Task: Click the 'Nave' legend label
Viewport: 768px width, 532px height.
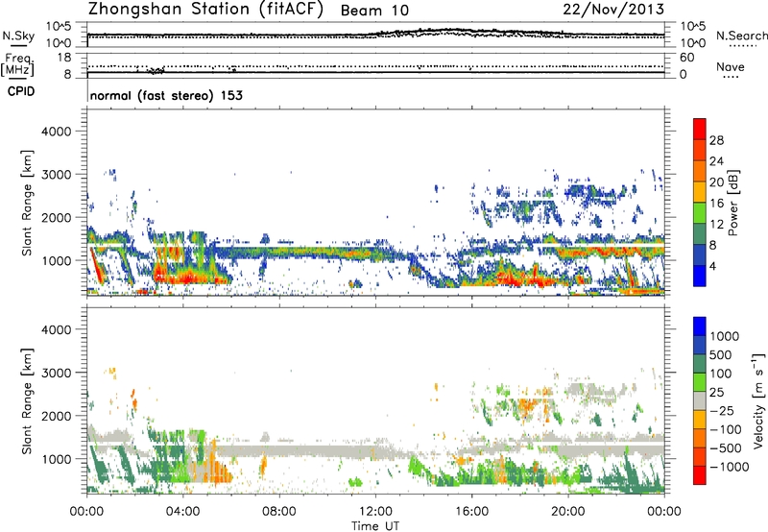Action: tap(731, 67)
